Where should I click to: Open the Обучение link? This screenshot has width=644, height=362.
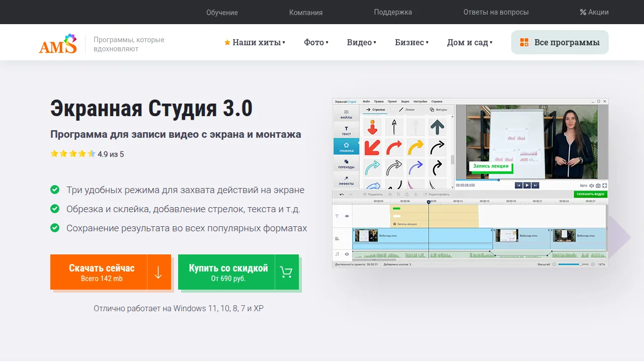[222, 12]
